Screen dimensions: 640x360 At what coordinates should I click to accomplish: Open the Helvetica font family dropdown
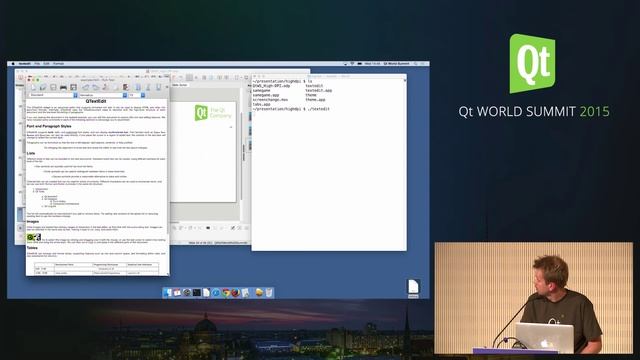pos(102,95)
